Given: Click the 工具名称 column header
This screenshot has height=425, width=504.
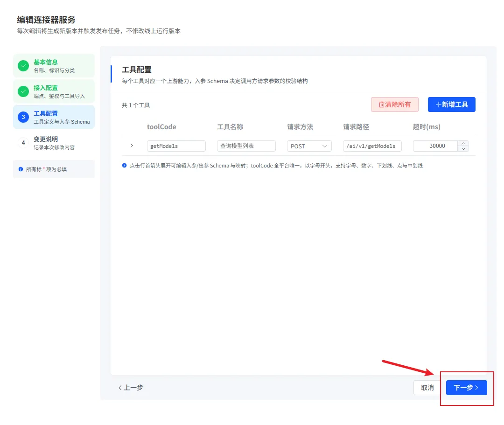Looking at the screenshot, I should [230, 127].
